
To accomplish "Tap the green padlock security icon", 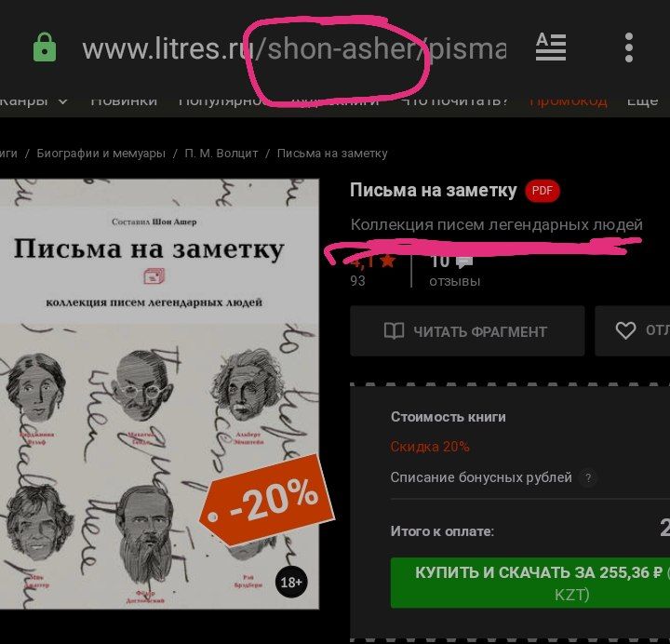I will pos(45,47).
